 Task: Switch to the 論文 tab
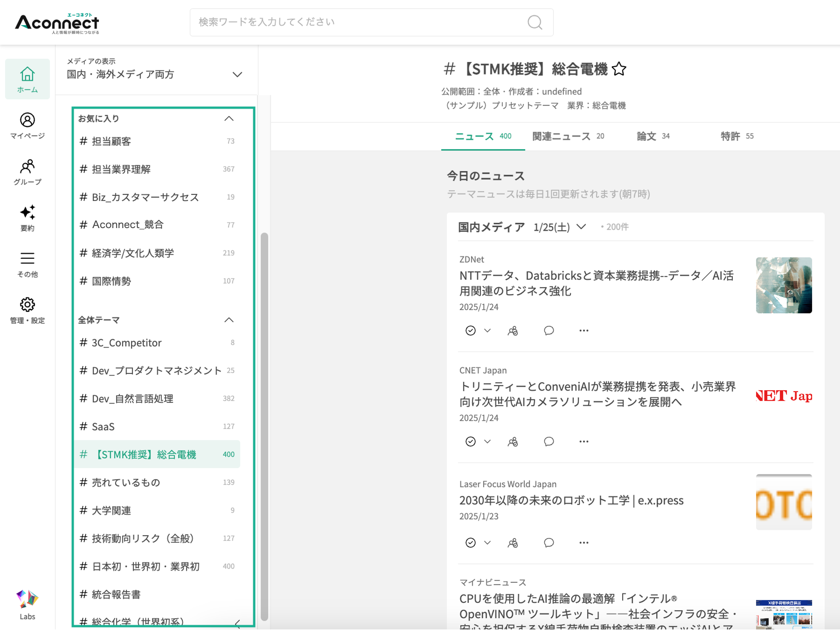click(653, 136)
